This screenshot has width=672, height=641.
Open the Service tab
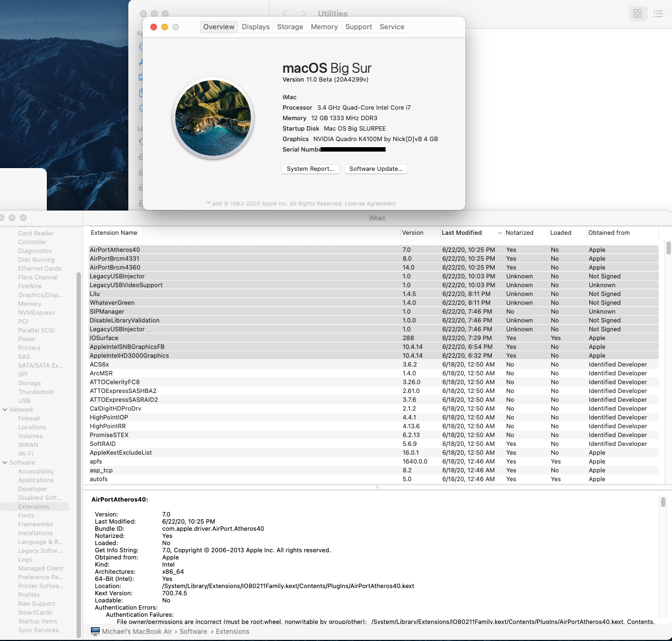click(392, 26)
